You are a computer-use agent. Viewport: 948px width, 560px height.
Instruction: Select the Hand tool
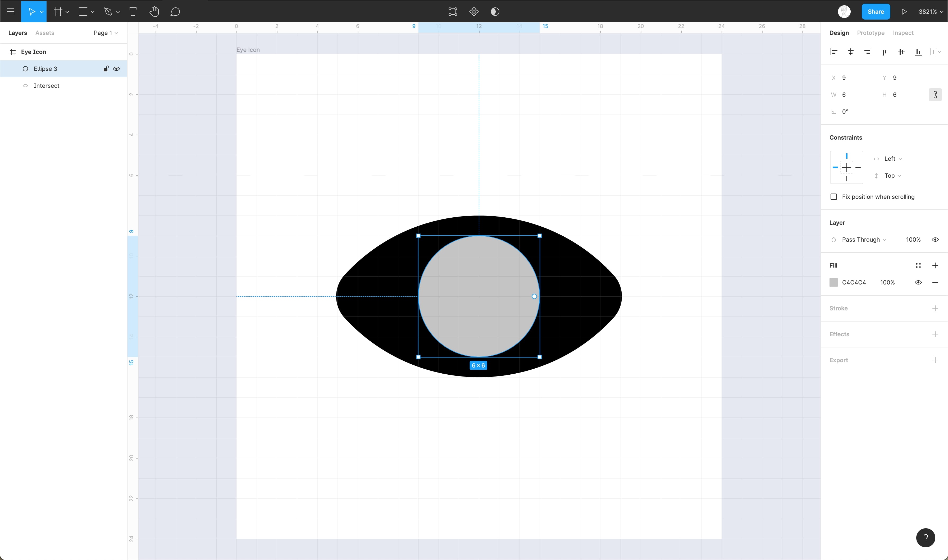click(x=154, y=12)
